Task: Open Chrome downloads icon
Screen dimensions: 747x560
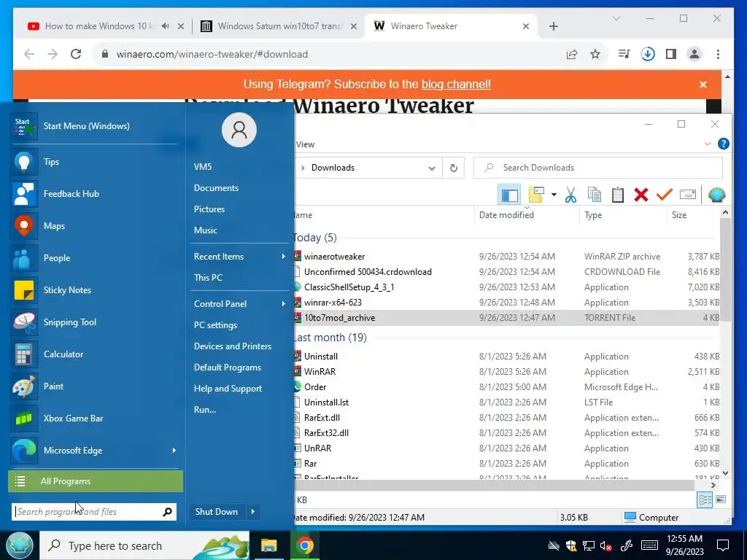Action: tap(648, 54)
